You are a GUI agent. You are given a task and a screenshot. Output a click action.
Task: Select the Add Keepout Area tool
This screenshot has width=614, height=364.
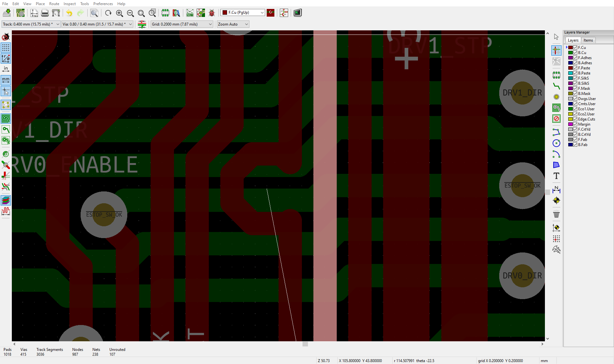pos(556,119)
